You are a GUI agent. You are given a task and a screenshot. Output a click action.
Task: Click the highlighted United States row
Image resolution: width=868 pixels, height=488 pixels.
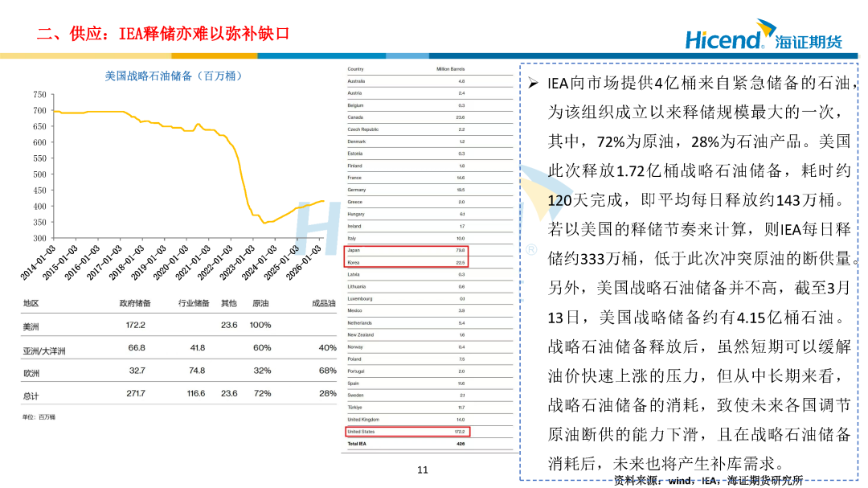coord(407,432)
